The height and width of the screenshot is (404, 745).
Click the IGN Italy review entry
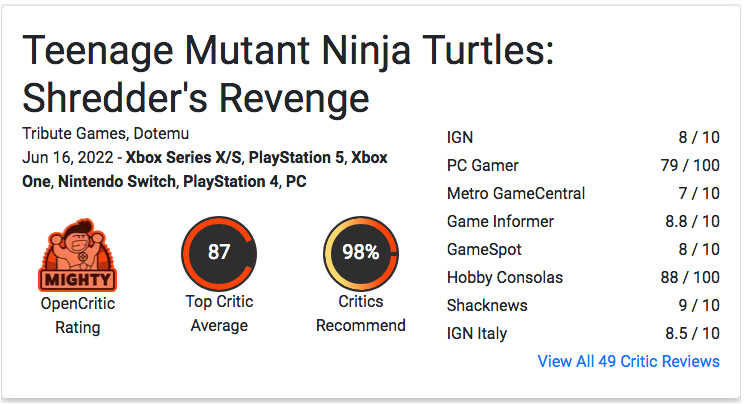click(x=583, y=334)
